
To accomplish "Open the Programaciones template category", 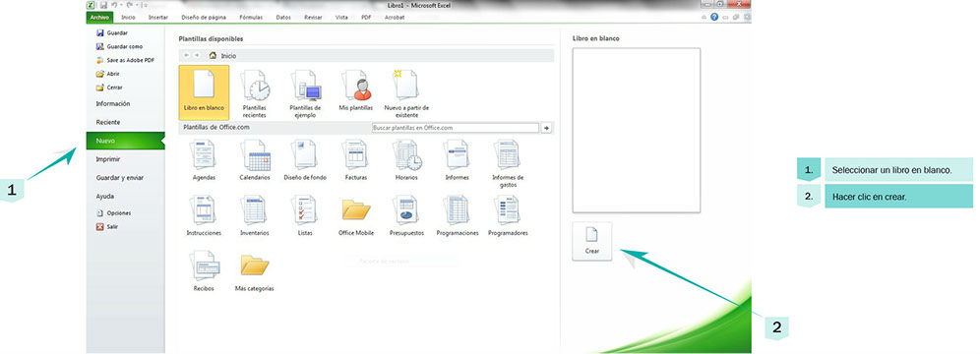I will [457, 216].
